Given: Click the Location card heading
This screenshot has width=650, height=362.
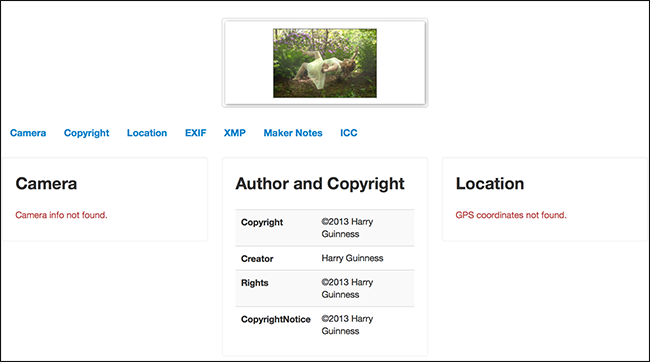Looking at the screenshot, I should coord(490,184).
